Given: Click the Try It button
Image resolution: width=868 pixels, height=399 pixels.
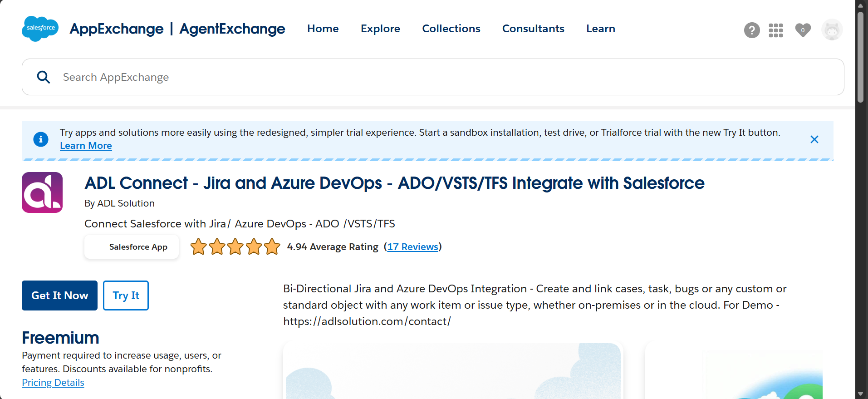Looking at the screenshot, I should 126,296.
